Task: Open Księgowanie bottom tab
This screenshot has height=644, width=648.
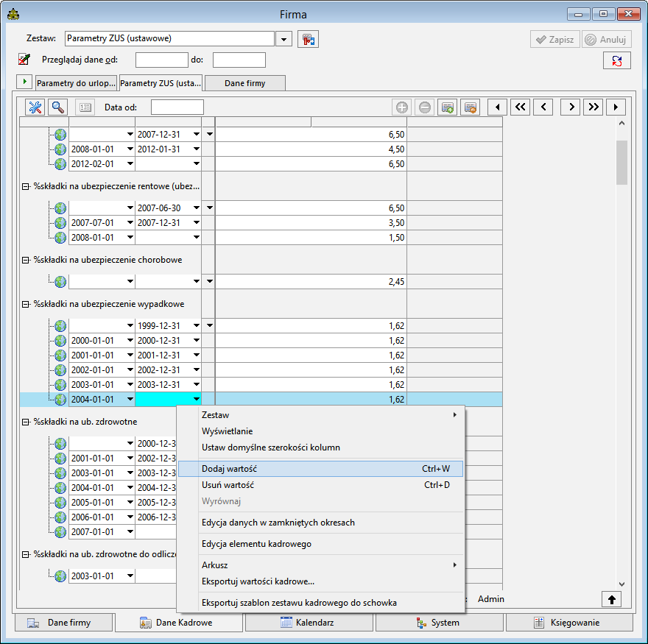Action: click(x=569, y=623)
